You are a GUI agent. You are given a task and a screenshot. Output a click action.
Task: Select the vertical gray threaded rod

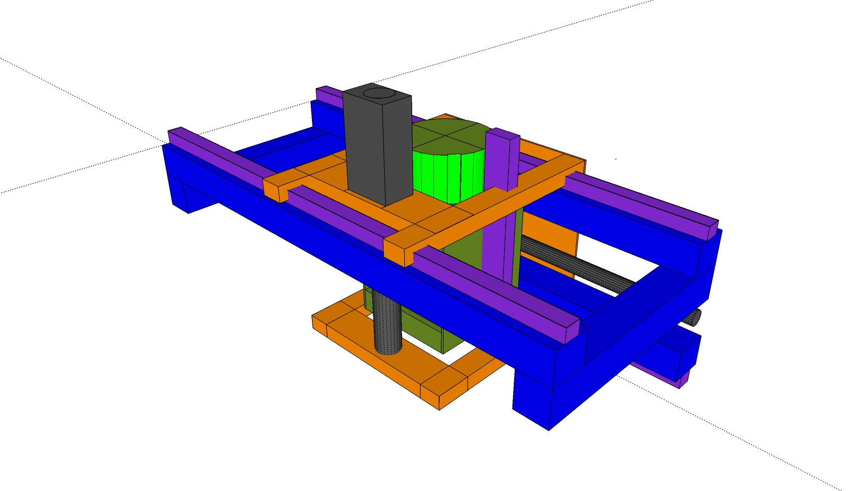(x=388, y=325)
